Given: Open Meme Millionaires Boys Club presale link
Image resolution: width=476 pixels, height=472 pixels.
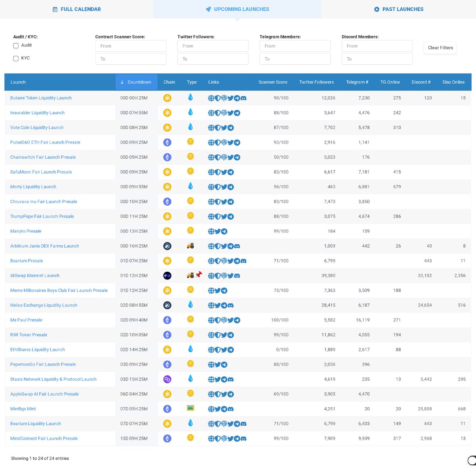Looking at the screenshot, I should coord(59,290).
